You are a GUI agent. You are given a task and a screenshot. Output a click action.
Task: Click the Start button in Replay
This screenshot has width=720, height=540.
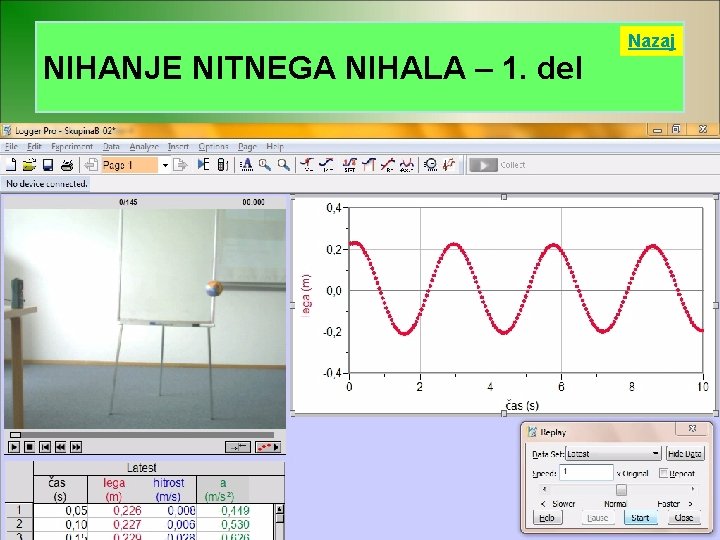point(641,518)
